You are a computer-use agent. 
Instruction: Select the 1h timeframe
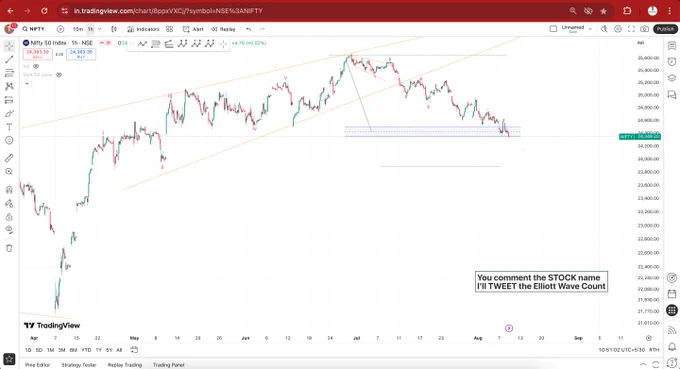pyautogui.click(x=90, y=29)
